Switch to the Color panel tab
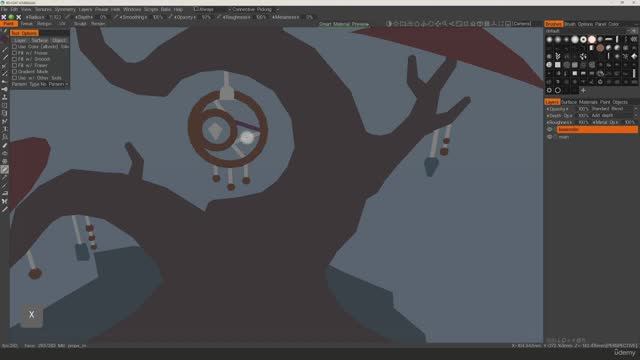Screen dimensions: 640x360 [613, 24]
